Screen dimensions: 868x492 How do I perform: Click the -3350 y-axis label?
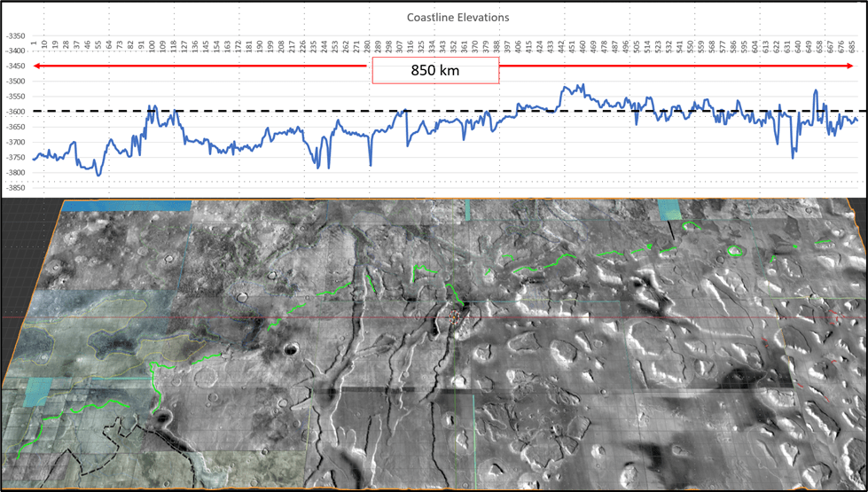[x=15, y=36]
